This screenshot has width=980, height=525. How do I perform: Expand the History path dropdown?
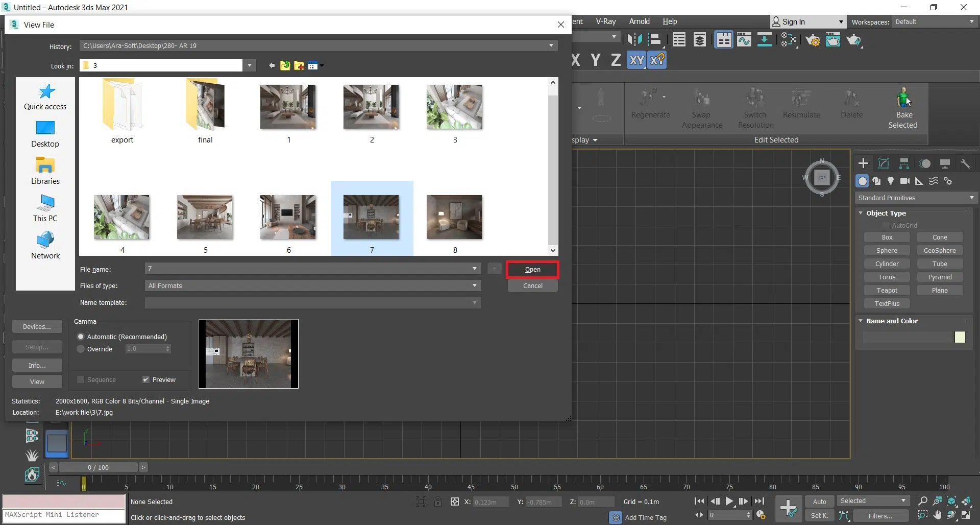point(551,45)
